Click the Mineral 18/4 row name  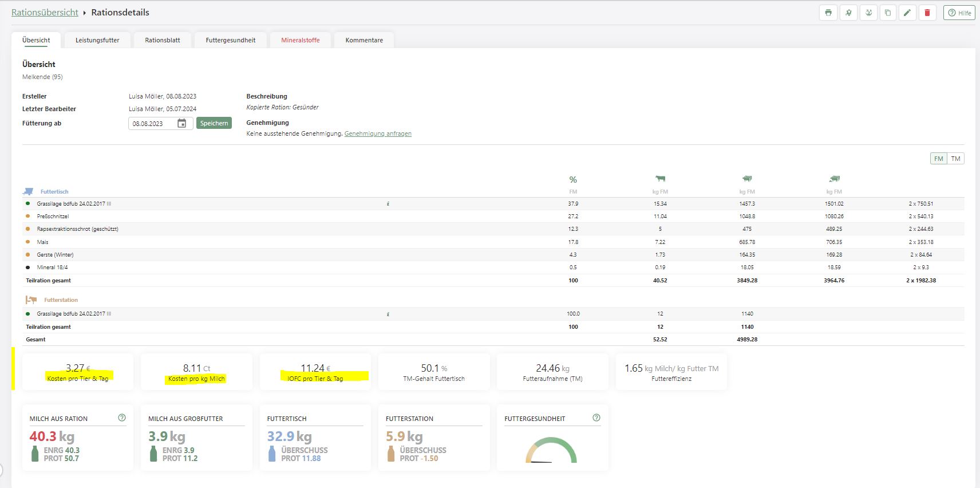tap(52, 267)
